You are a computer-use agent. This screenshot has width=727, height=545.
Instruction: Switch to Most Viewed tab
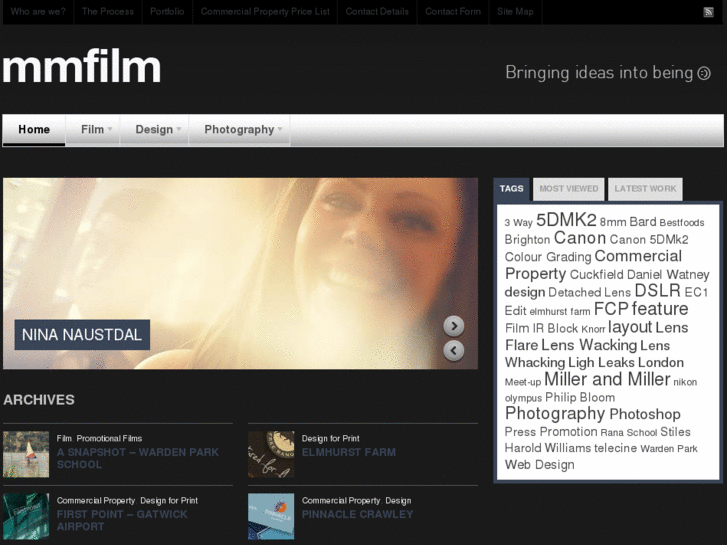click(568, 189)
